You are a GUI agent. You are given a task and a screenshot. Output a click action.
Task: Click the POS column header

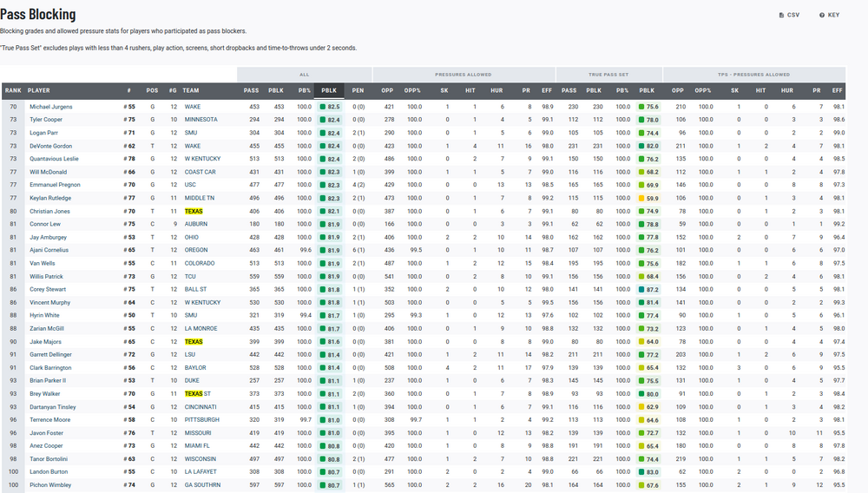click(152, 90)
